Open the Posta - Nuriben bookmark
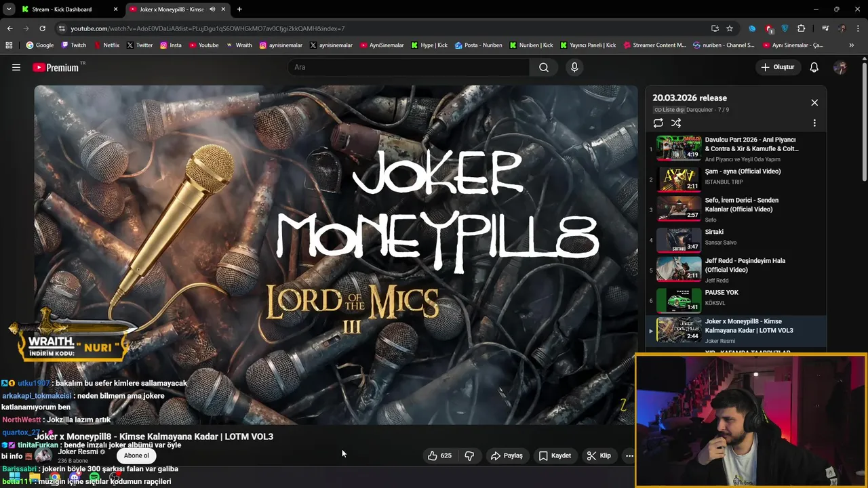The width and height of the screenshot is (868, 488). 479,45
